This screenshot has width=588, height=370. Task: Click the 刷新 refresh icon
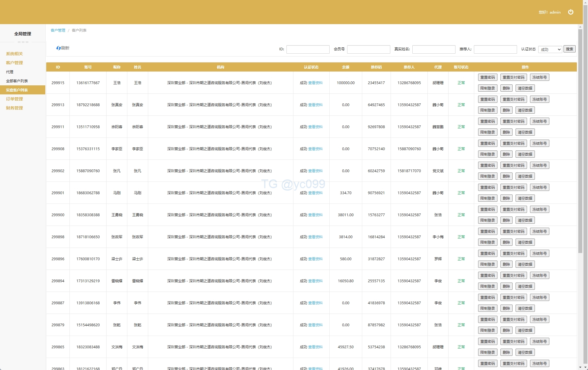pyautogui.click(x=59, y=48)
